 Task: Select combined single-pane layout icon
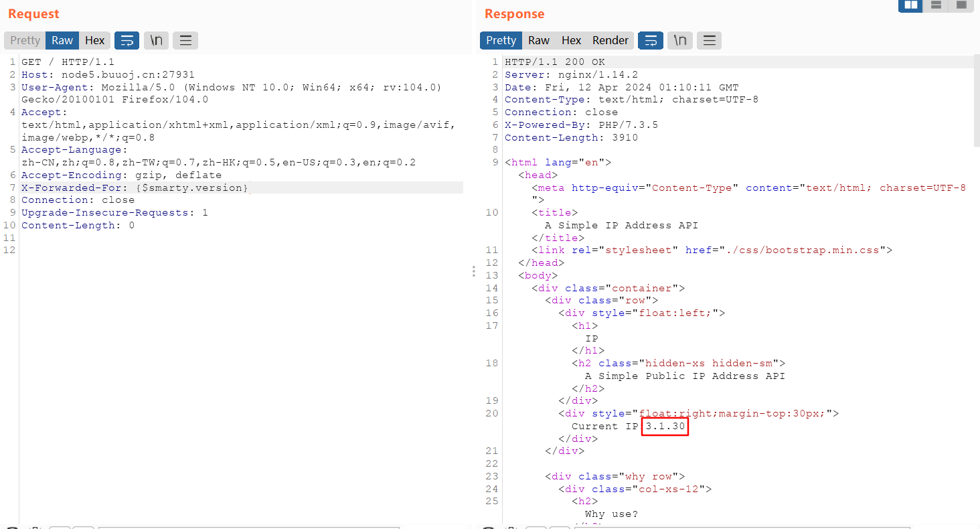click(x=961, y=5)
